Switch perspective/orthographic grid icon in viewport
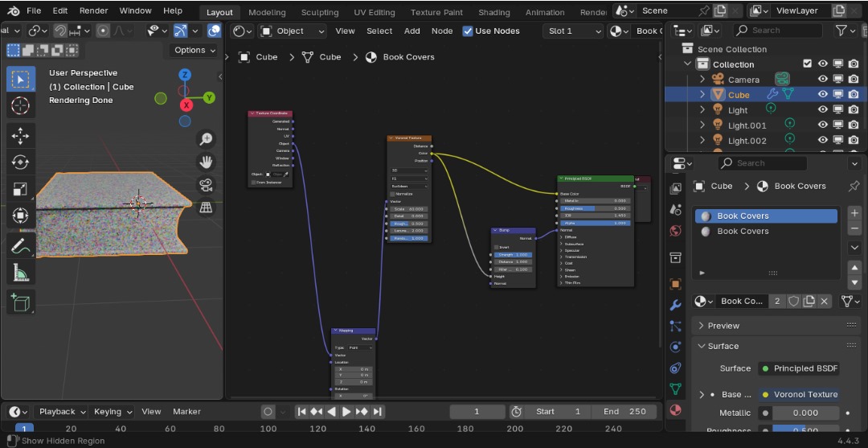This screenshot has width=868, height=448. [x=206, y=208]
